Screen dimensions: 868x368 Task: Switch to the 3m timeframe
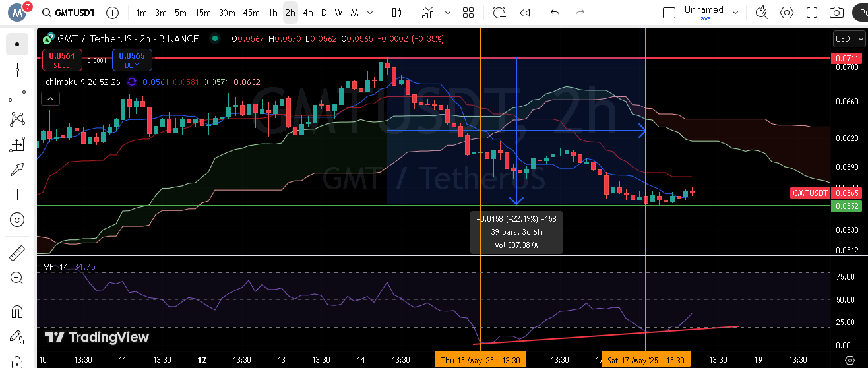(161, 13)
